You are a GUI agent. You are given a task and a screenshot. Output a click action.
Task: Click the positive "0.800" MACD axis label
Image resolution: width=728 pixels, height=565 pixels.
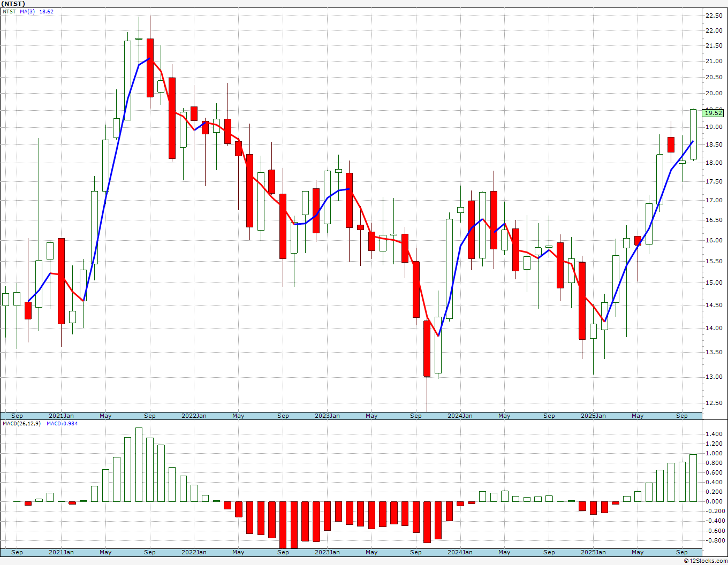tap(714, 463)
